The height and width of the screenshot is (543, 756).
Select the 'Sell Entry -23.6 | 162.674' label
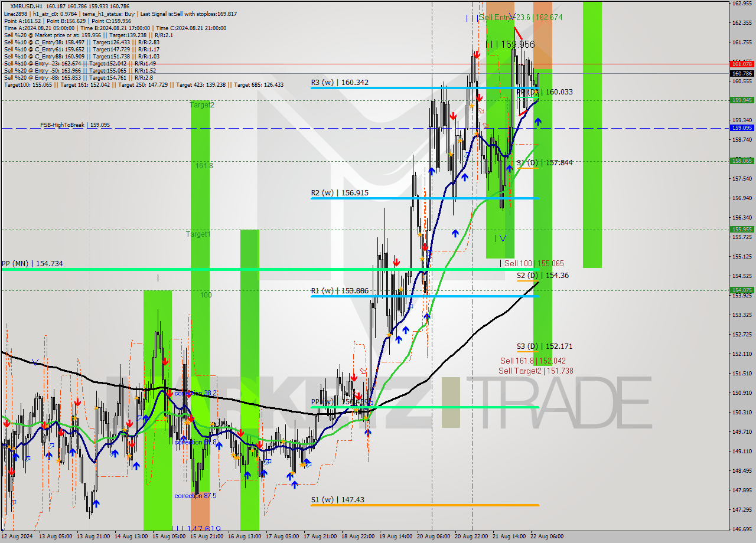pos(521,18)
